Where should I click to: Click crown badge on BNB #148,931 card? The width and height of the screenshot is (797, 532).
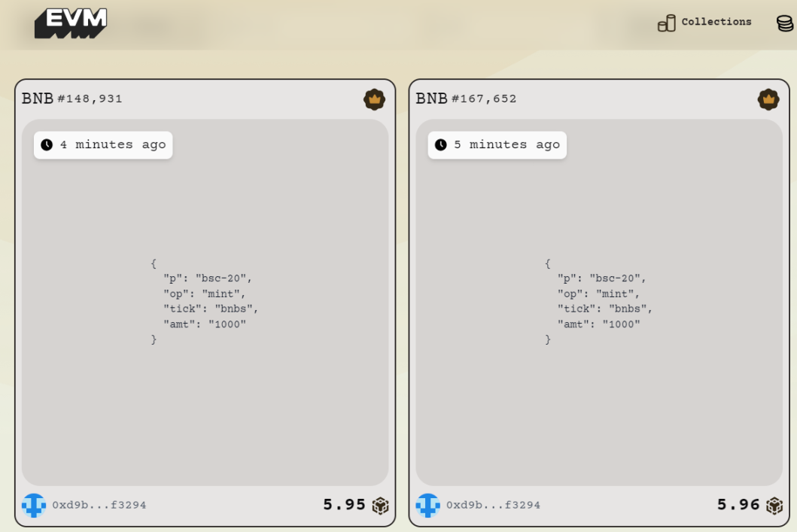pyautogui.click(x=374, y=99)
